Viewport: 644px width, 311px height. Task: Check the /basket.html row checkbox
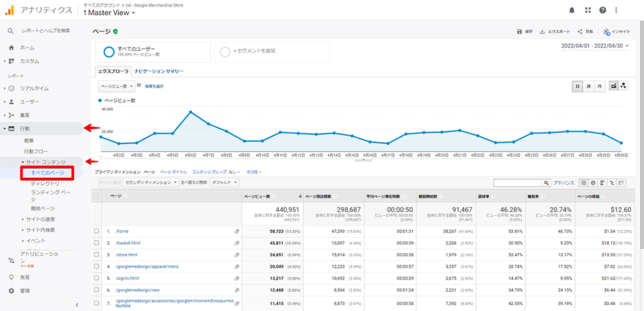(x=97, y=243)
